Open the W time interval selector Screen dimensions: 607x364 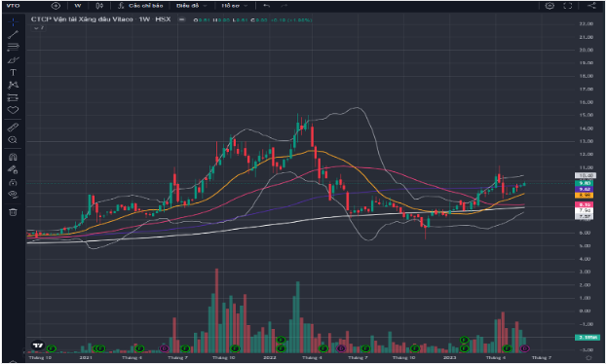(x=78, y=6)
